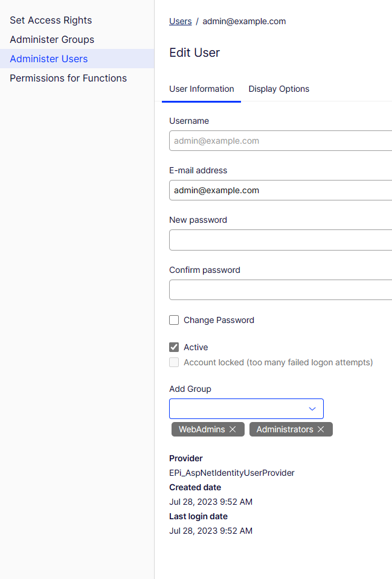
Task: Open the Add Group combo box
Action: (x=239, y=409)
